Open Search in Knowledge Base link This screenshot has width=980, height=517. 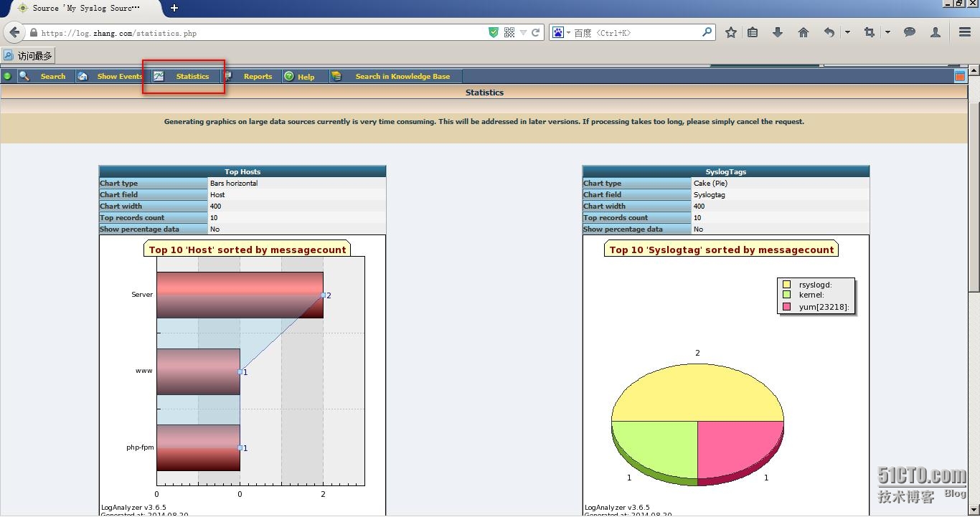point(403,76)
